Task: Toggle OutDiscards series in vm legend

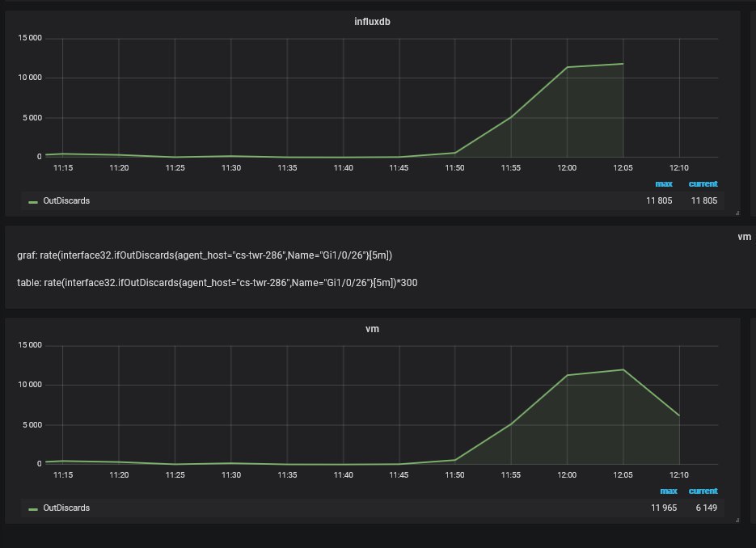Action: click(66, 508)
